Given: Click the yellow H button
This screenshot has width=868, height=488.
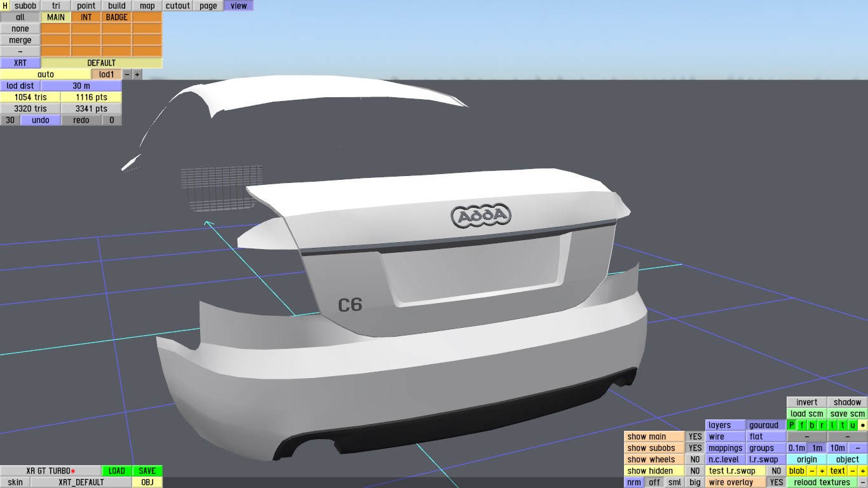Looking at the screenshot, I should (5, 6).
